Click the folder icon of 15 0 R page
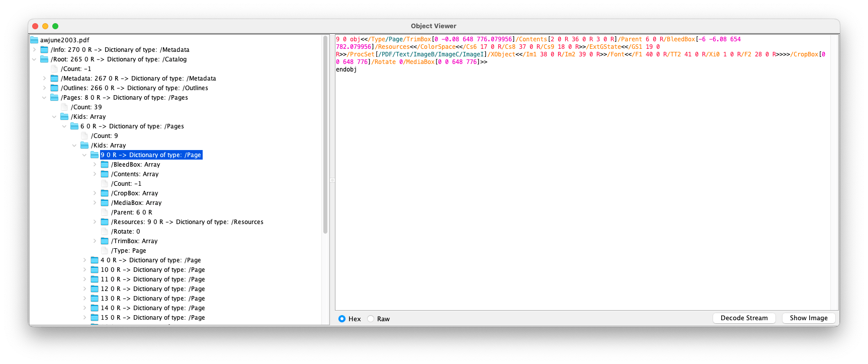Image resolution: width=868 pixels, height=364 pixels. coord(95,318)
